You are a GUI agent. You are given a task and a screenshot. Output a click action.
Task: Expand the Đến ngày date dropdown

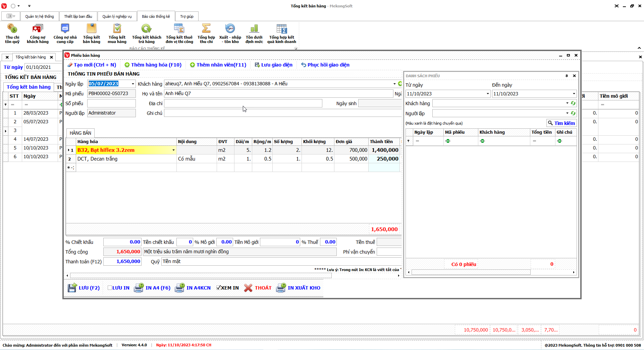pos(574,94)
